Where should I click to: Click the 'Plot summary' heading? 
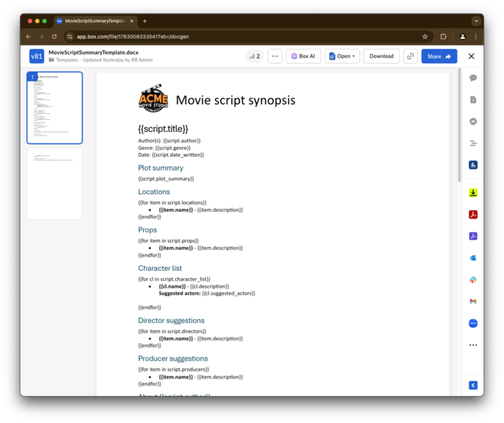(160, 168)
